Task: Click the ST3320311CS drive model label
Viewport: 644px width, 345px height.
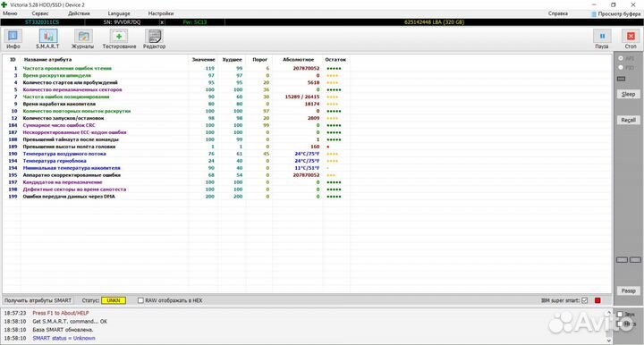Action: pyautogui.click(x=42, y=22)
